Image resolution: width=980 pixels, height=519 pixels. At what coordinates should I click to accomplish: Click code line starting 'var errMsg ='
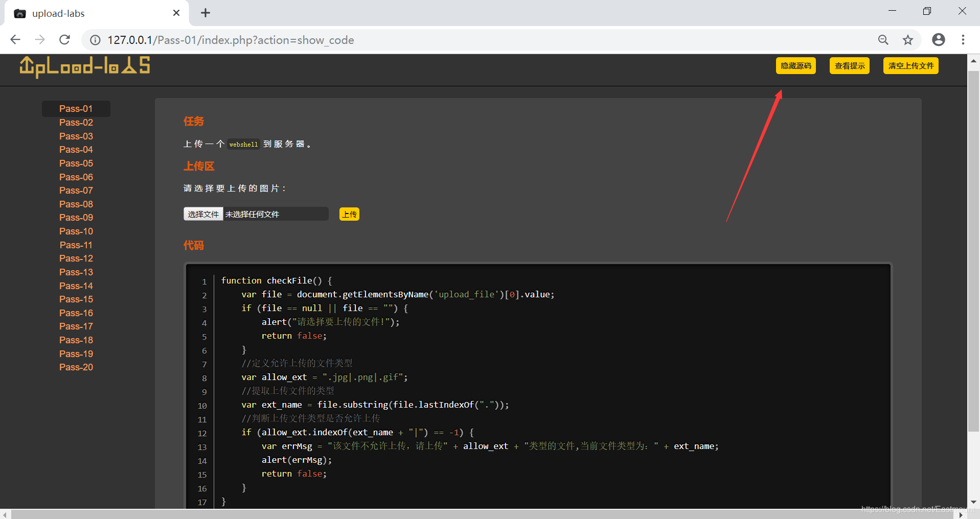(490, 446)
